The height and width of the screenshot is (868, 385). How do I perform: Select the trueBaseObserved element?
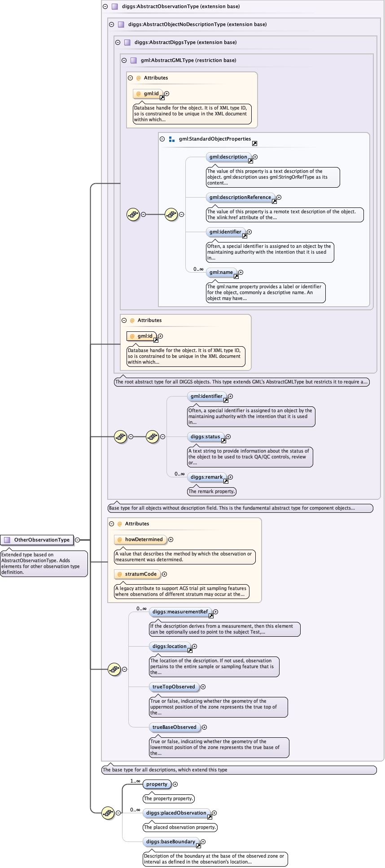pyautogui.click(x=174, y=727)
